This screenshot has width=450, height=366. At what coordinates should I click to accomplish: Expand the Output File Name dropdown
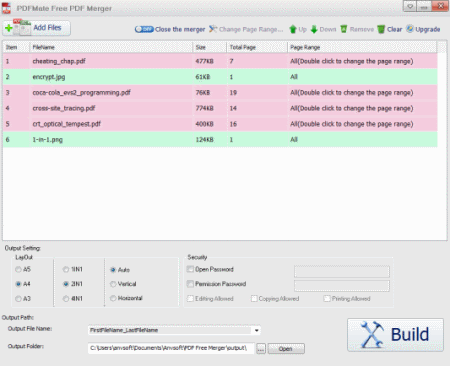click(256, 330)
